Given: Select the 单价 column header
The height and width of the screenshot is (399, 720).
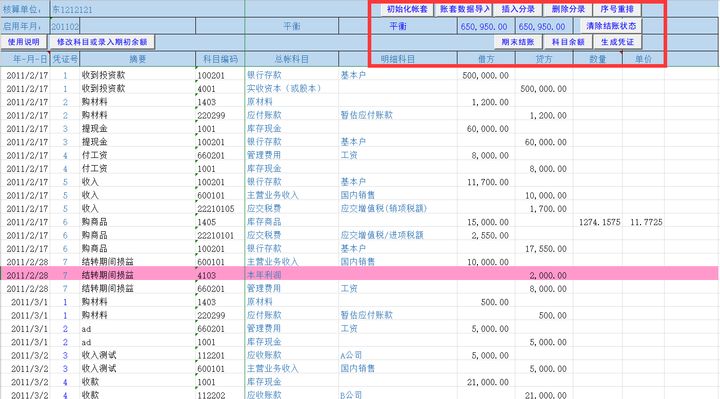Looking at the screenshot, I should point(643,59).
